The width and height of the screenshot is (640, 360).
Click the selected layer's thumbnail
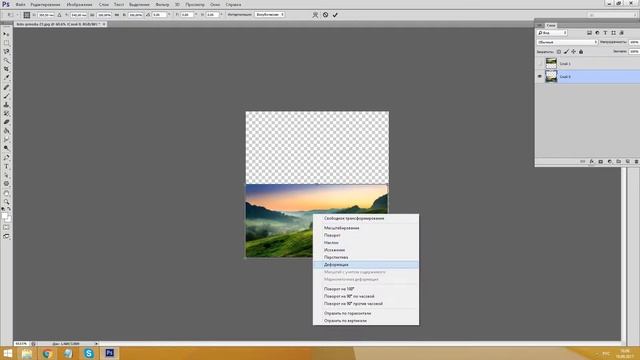click(x=551, y=76)
